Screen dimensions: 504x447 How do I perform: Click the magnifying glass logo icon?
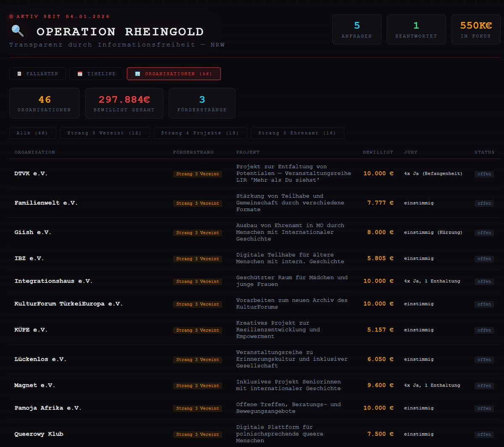[x=18, y=31]
